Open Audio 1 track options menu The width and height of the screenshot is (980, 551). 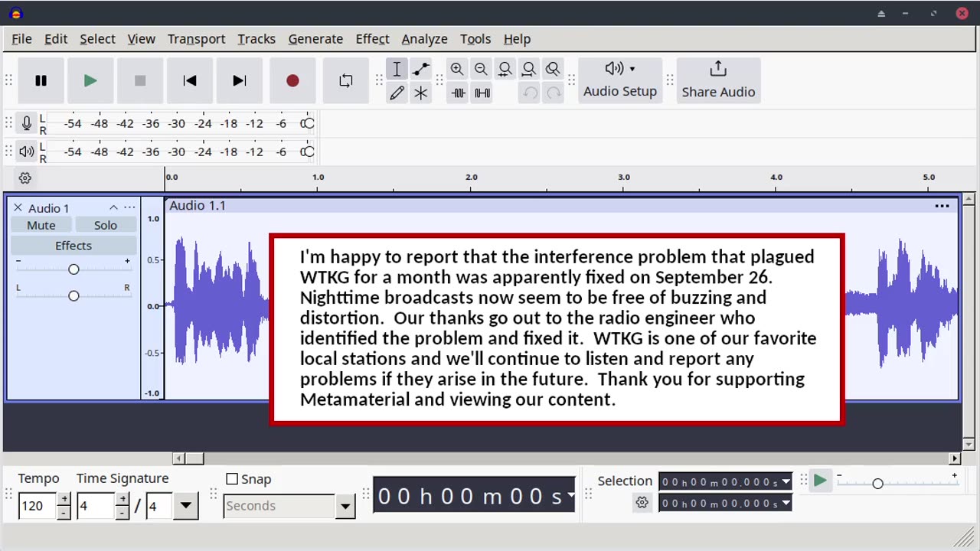click(x=129, y=207)
